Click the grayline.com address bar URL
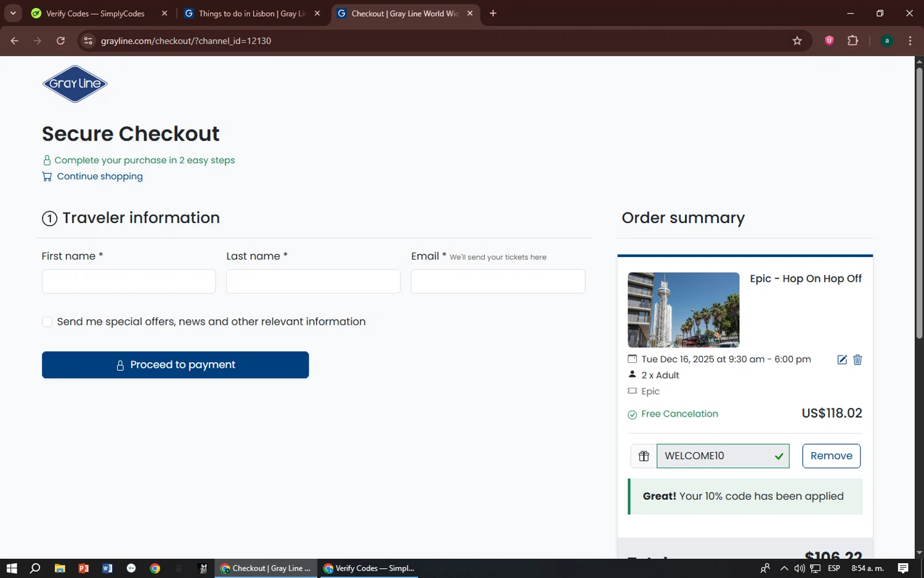 (186, 41)
